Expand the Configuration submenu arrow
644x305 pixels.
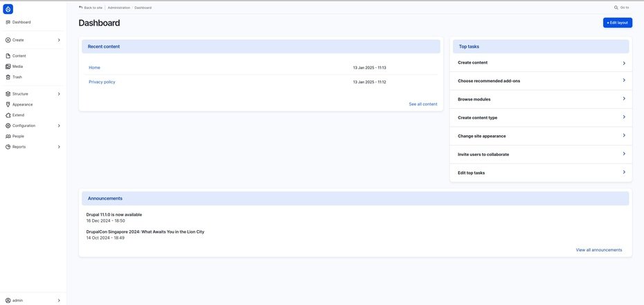coord(59,125)
